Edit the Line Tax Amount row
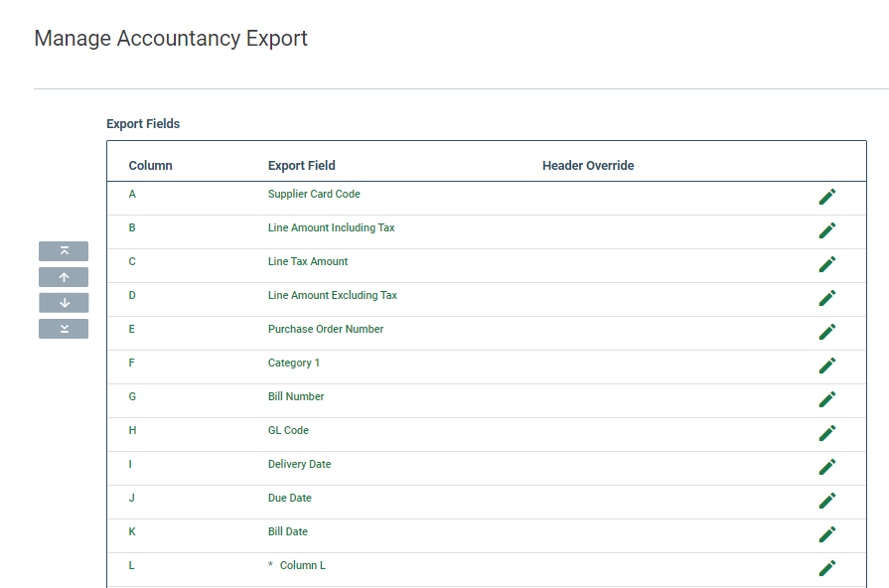The width and height of the screenshot is (889, 588). point(826,264)
